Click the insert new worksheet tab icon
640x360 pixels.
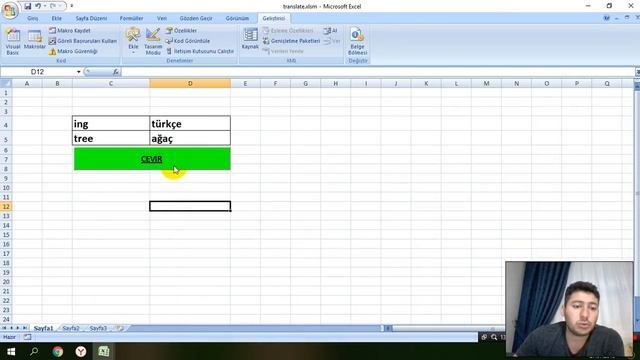[x=120, y=328]
